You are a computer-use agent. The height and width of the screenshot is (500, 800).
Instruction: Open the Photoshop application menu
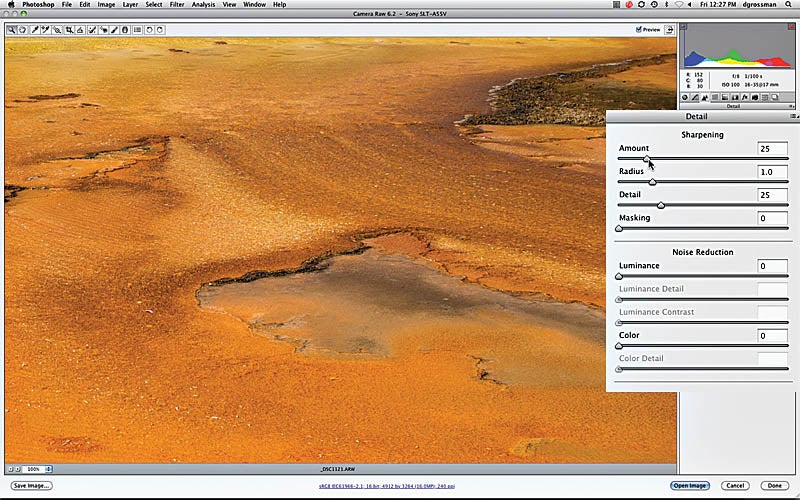tap(39, 5)
